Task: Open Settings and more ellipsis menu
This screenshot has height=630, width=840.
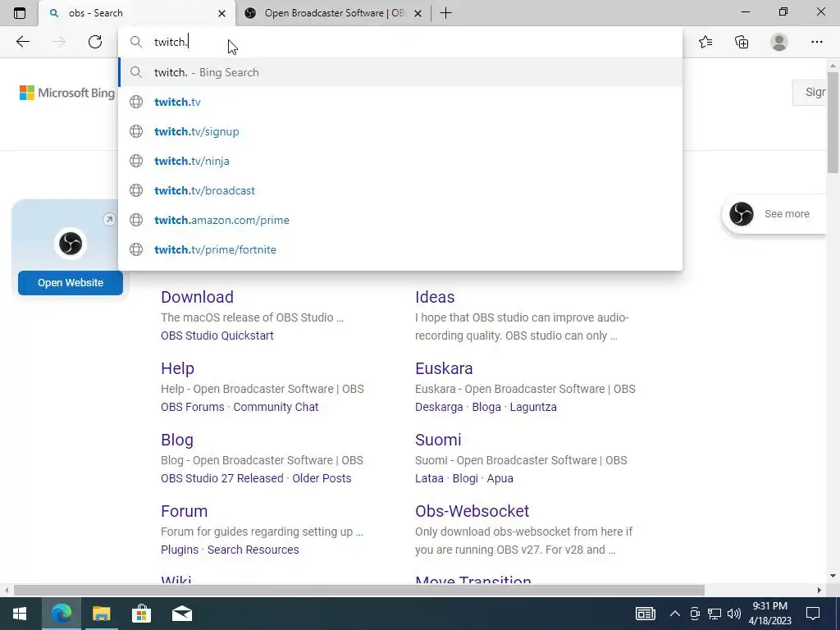Action: pos(816,42)
